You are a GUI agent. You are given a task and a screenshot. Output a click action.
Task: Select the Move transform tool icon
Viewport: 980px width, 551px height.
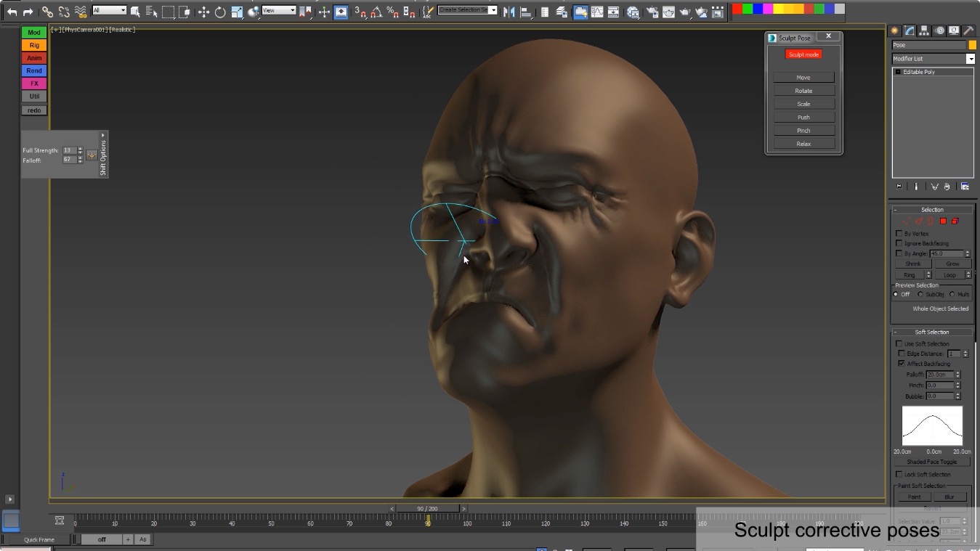coord(203,12)
